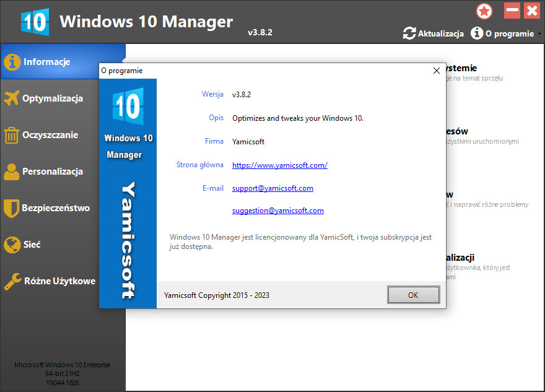Go to the Oczyszczanie section

click(x=50, y=135)
